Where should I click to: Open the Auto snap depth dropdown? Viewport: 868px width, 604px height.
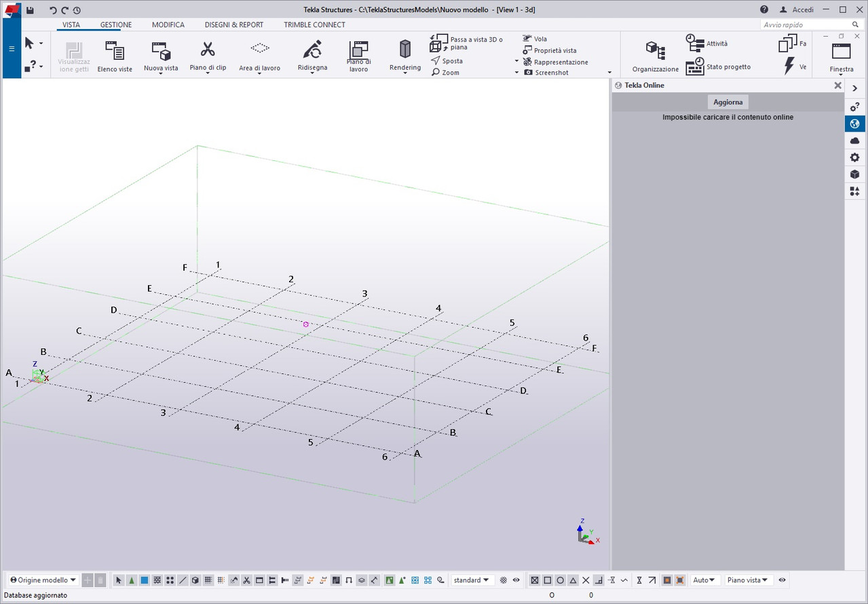705,580
